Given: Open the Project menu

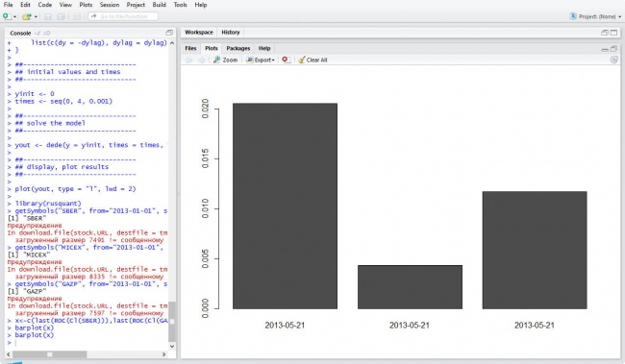Looking at the screenshot, I should [136, 5].
